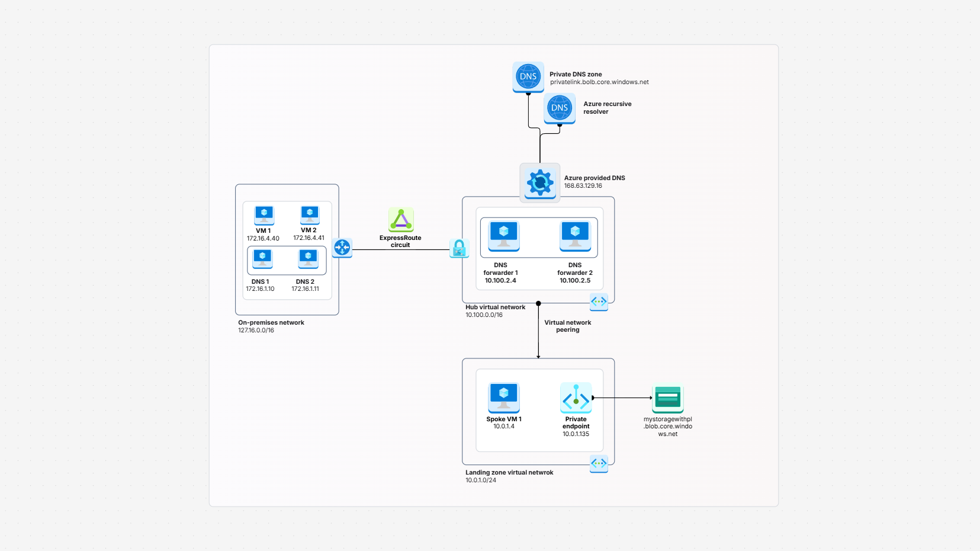Open the Azure provided DNS gear icon
The height and width of the screenshot is (551, 980).
point(539,183)
